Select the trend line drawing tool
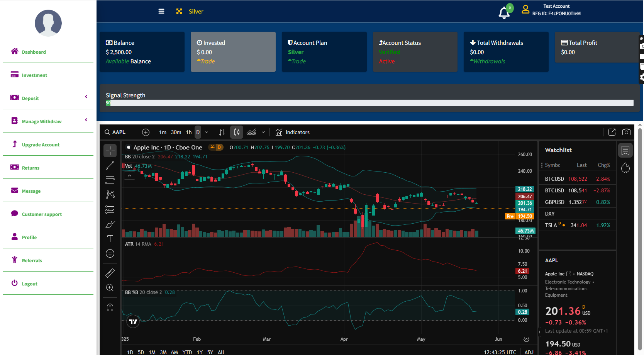 click(110, 165)
